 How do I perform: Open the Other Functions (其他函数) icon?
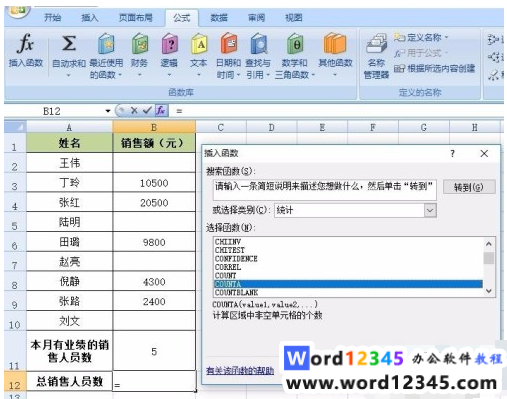(x=335, y=44)
